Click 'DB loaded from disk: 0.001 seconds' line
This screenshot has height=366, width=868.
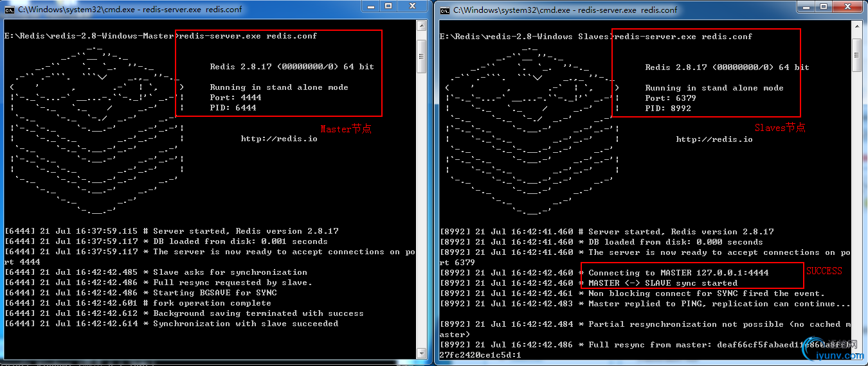167,241
